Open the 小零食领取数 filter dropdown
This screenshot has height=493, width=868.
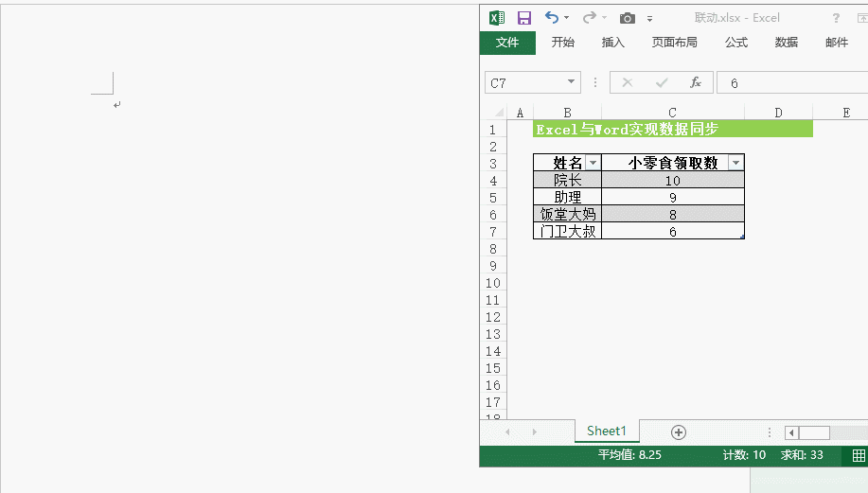click(x=735, y=163)
